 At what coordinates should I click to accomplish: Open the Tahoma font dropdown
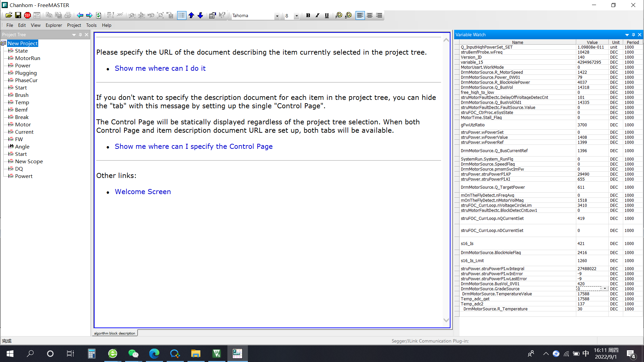(x=277, y=16)
